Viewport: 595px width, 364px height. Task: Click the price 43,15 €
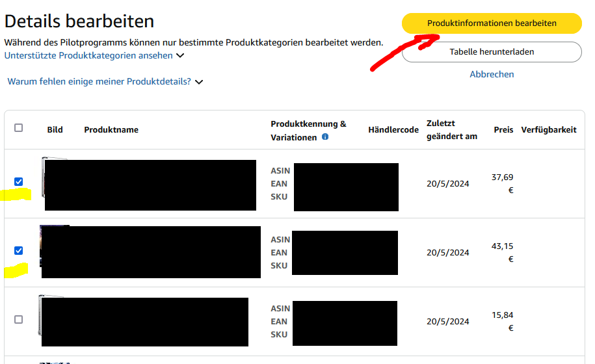(503, 252)
